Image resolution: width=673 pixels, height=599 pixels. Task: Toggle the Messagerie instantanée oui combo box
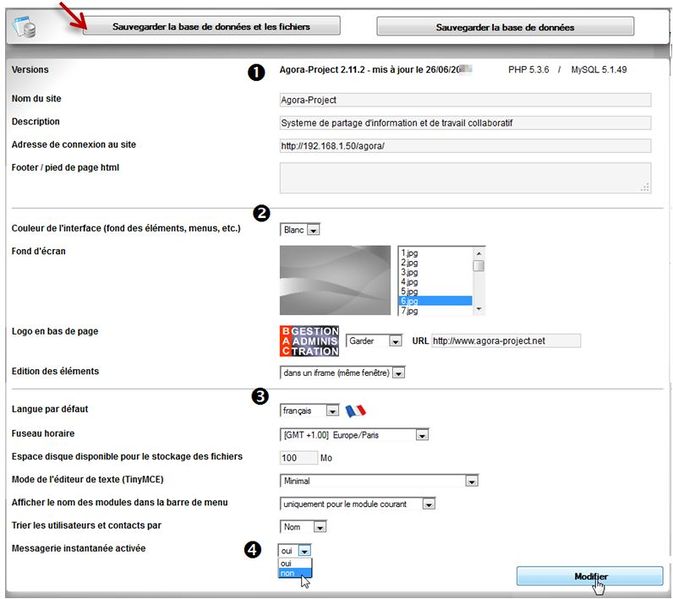coord(294,551)
